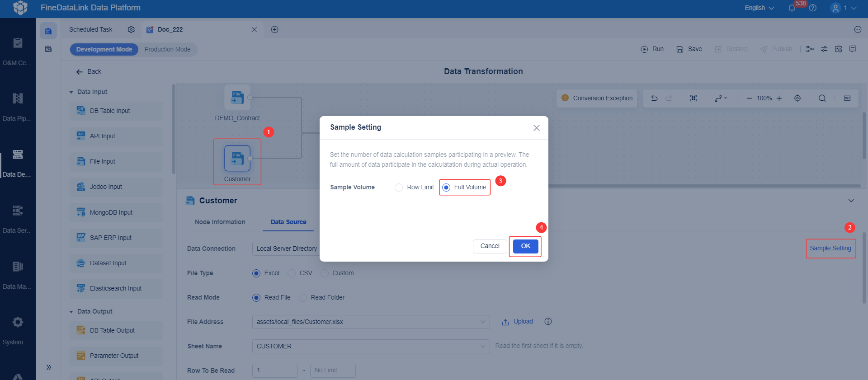Image resolution: width=868 pixels, height=380 pixels.
Task: Open Data Development in the sidebar
Action: click(x=18, y=163)
